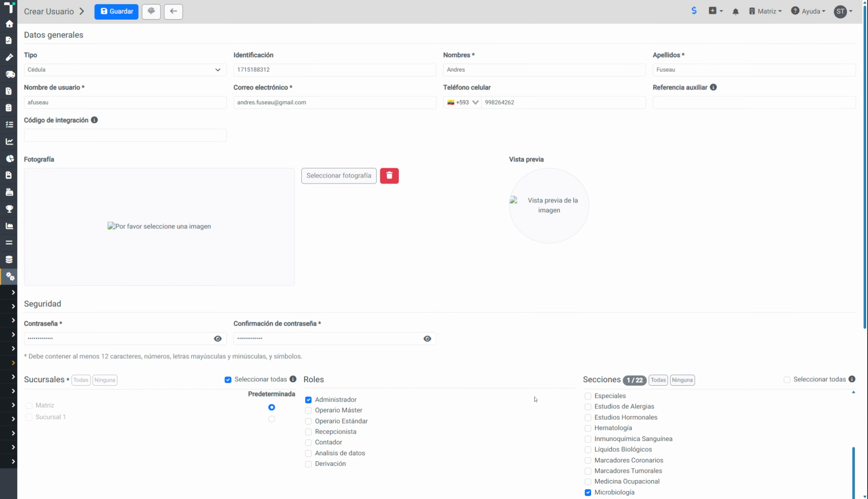Image resolution: width=868 pixels, height=499 pixels.
Task: Check the Contador role
Action: (308, 442)
